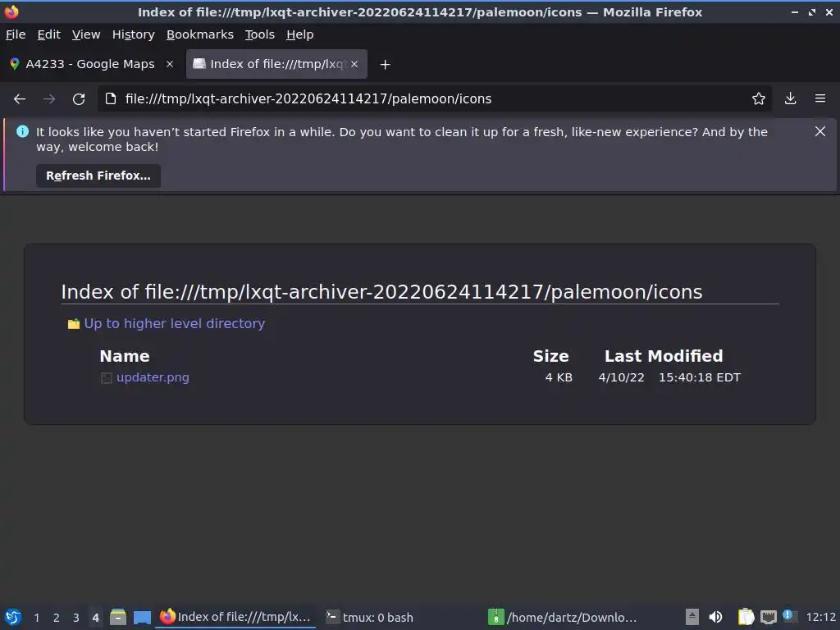Switch to virtual desktop 1
The image size is (840, 630).
point(36,618)
